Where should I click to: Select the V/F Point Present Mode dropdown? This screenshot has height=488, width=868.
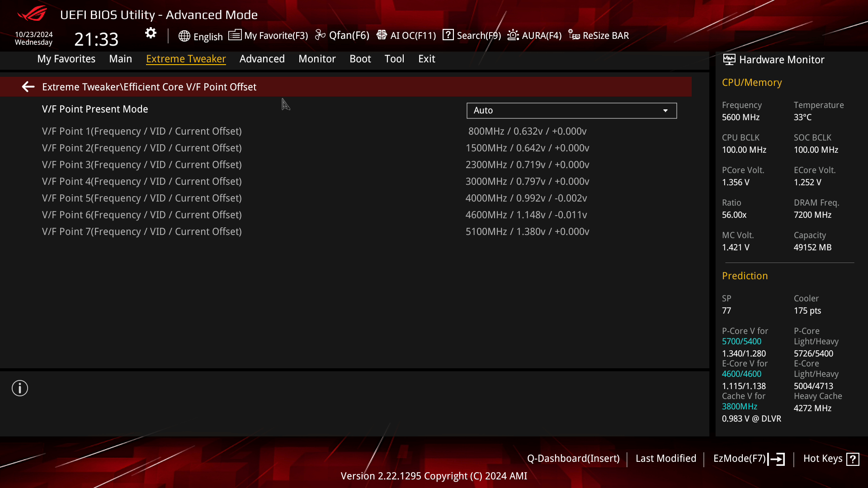coord(571,110)
